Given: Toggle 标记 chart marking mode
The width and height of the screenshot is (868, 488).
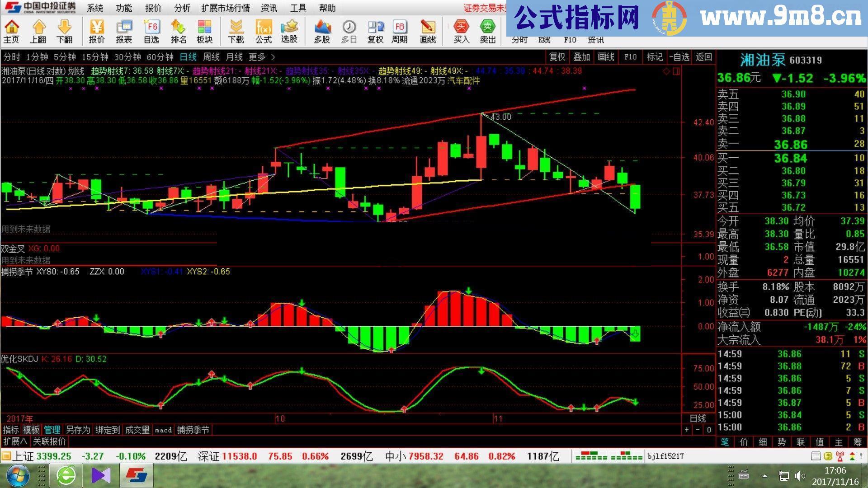Looking at the screenshot, I should click(x=654, y=57).
